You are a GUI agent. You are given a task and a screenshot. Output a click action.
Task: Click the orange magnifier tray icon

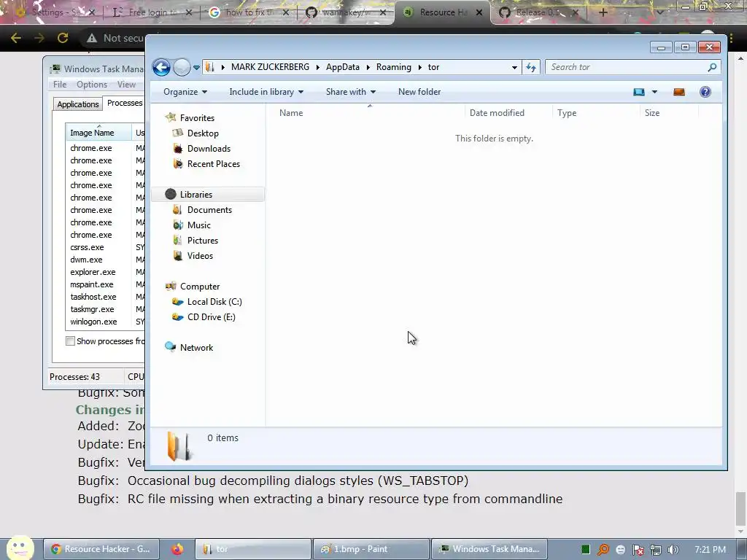point(603,550)
